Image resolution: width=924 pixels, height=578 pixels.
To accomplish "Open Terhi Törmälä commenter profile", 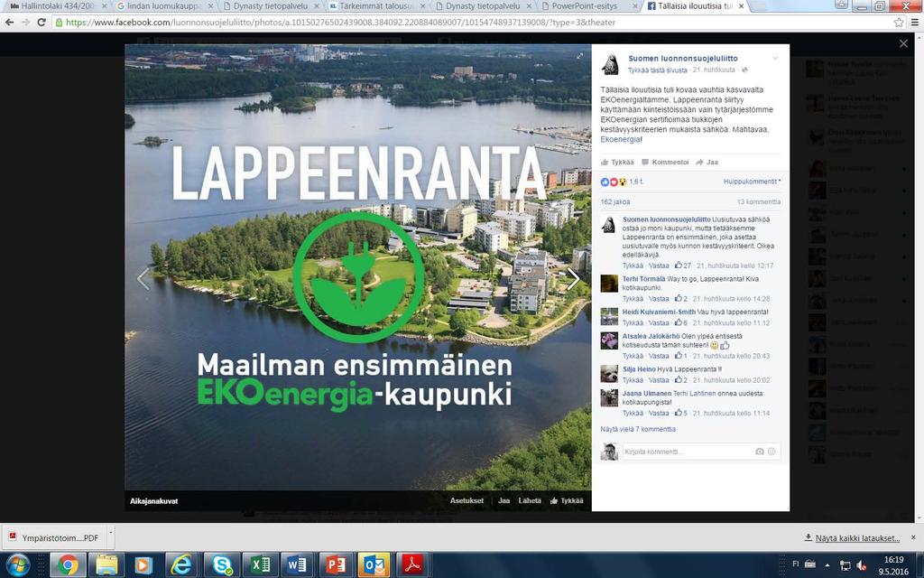I will click(x=644, y=279).
